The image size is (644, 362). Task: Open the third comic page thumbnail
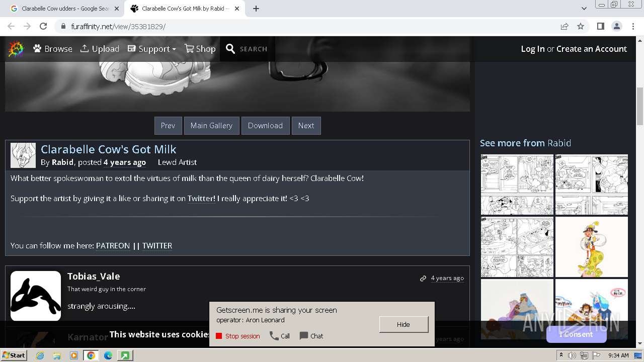point(517,247)
